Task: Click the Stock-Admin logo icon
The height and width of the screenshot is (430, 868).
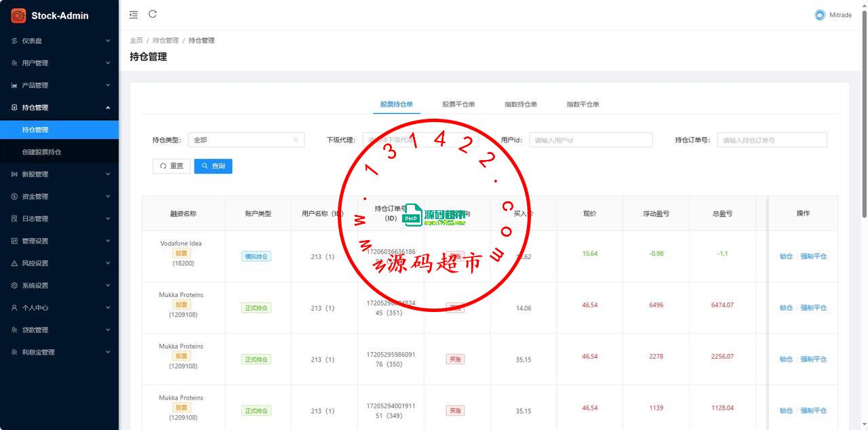Action: point(18,15)
